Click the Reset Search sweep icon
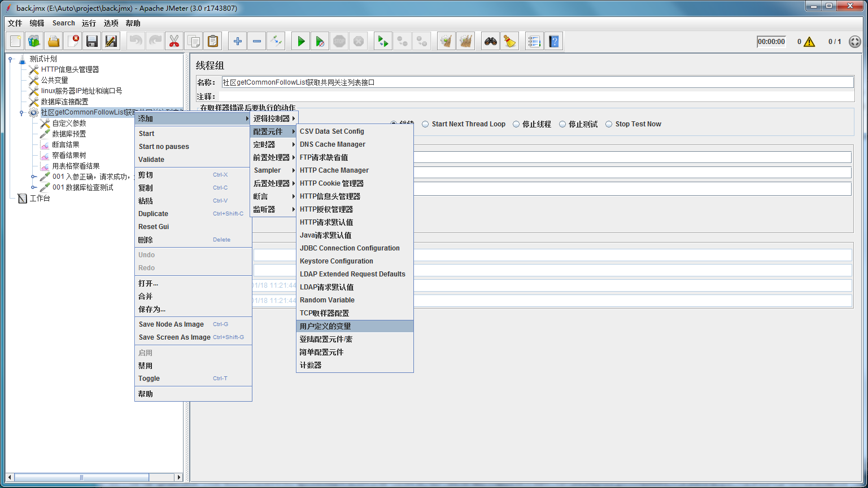Screen dimensions: 868x488 [x=510, y=41]
